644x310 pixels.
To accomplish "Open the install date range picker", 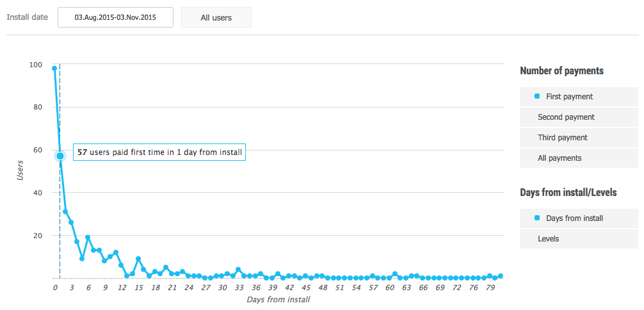I will tap(115, 17).
